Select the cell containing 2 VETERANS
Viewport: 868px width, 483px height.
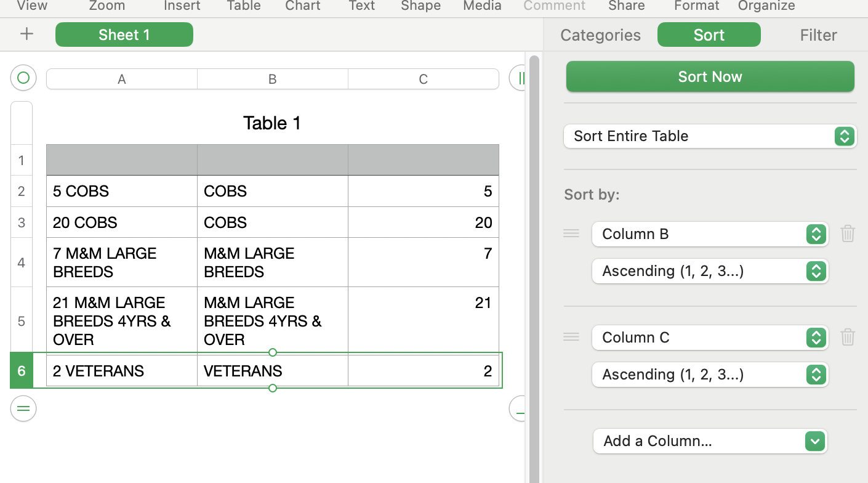122,371
